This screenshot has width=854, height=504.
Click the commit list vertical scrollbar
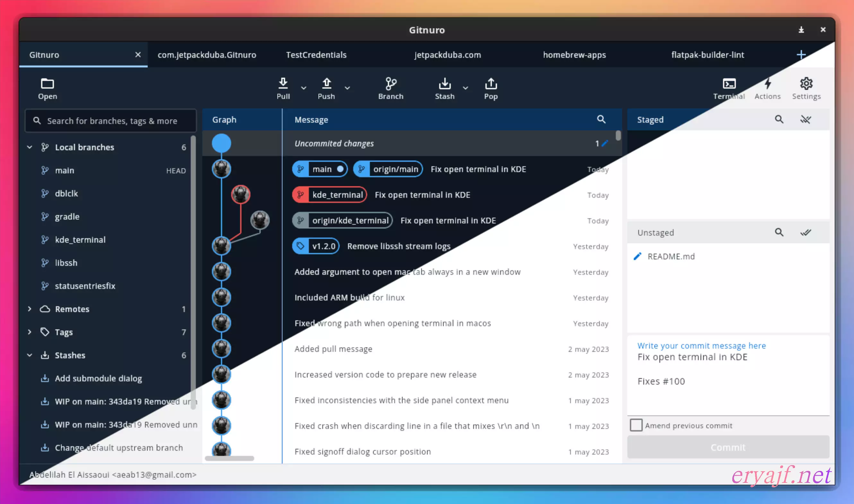coord(618,135)
